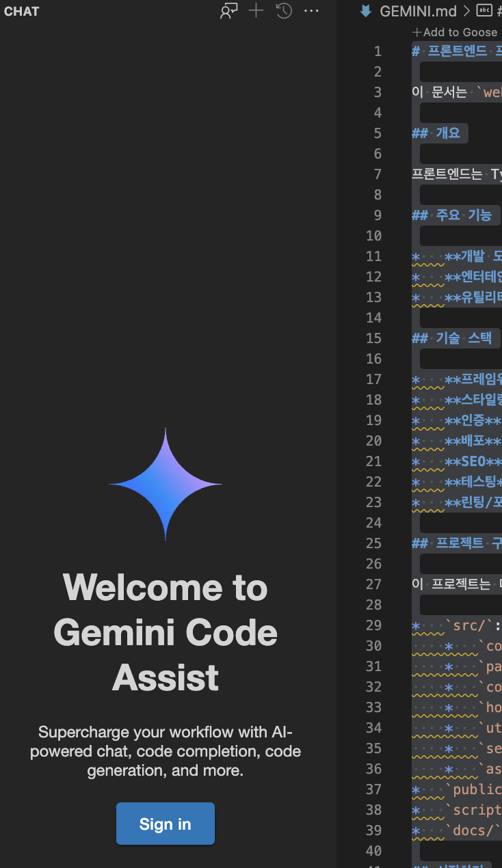Click the '프론트엔드는' text on line 7
This screenshot has height=868, width=502.
pos(447,174)
